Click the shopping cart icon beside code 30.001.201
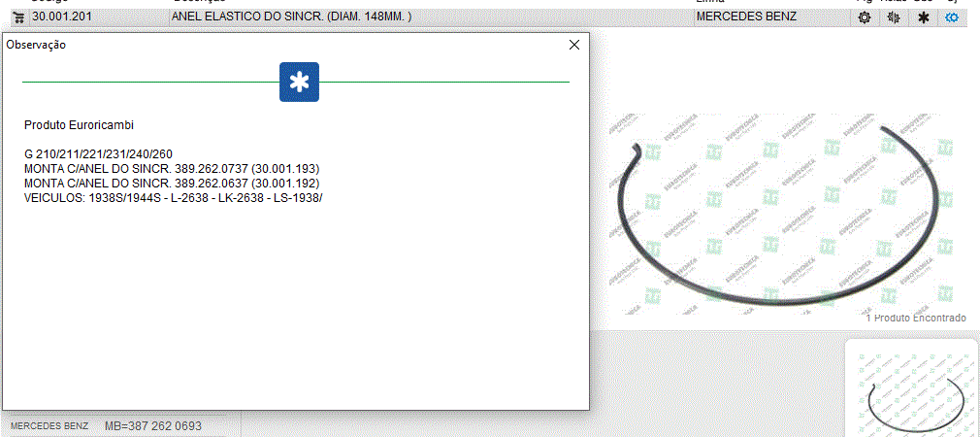Viewport: 980px width, 437px height. [17, 17]
